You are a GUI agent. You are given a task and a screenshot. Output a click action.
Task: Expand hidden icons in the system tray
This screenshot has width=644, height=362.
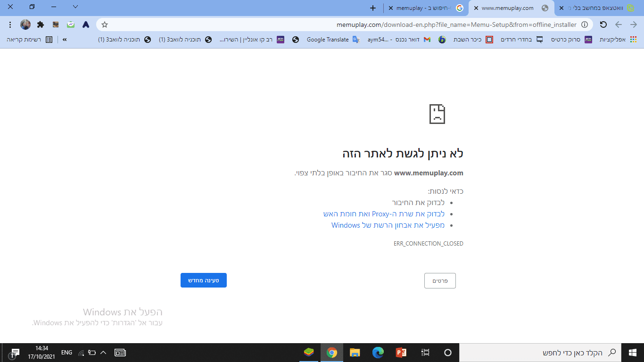point(103,352)
